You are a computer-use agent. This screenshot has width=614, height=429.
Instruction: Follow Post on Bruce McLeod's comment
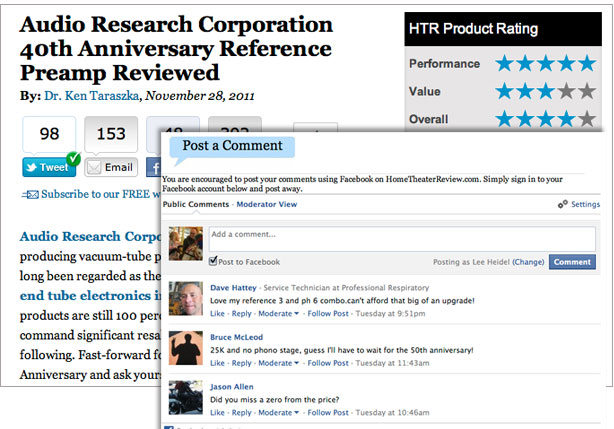(328, 363)
